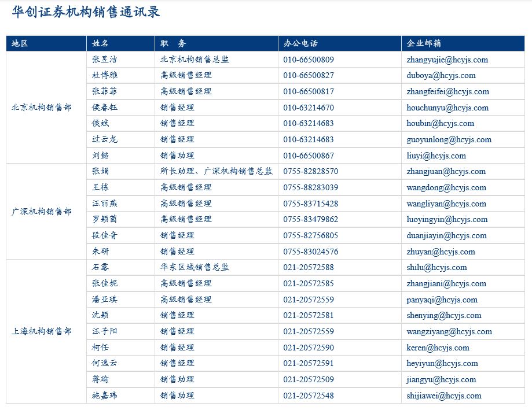
Task: Click the name 蒋瑜
Action: tap(100, 379)
